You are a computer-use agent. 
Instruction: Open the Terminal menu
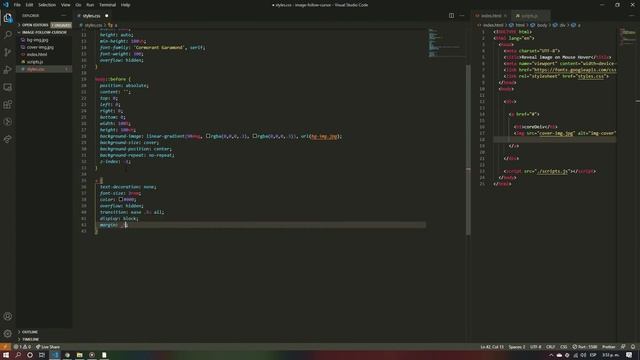point(108,5)
